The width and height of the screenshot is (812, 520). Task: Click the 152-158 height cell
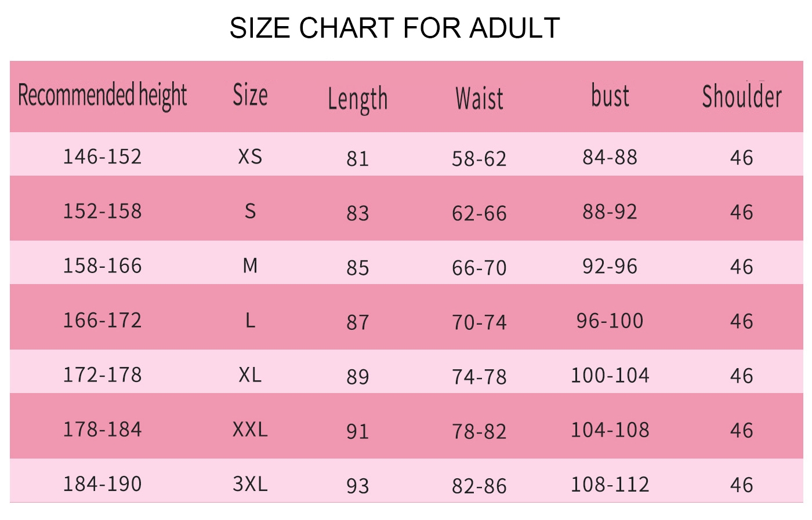coord(102,211)
